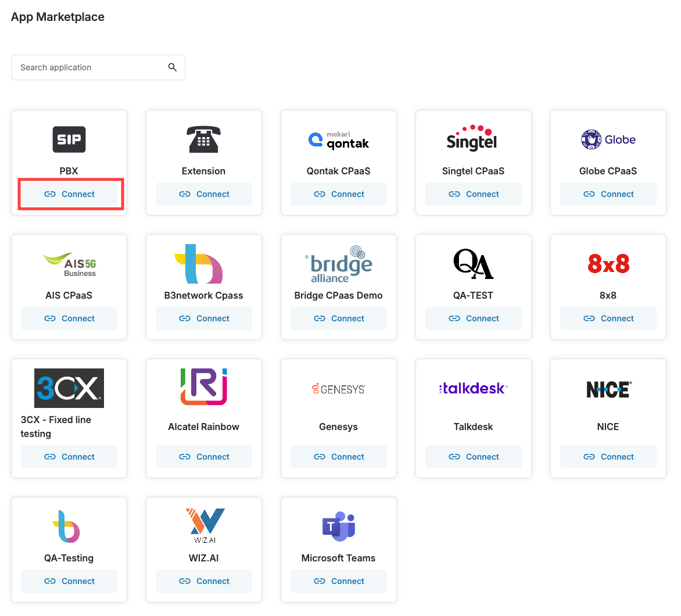The width and height of the screenshot is (681, 616).
Task: Click the Alcatel Rainbow name
Action: (x=204, y=427)
